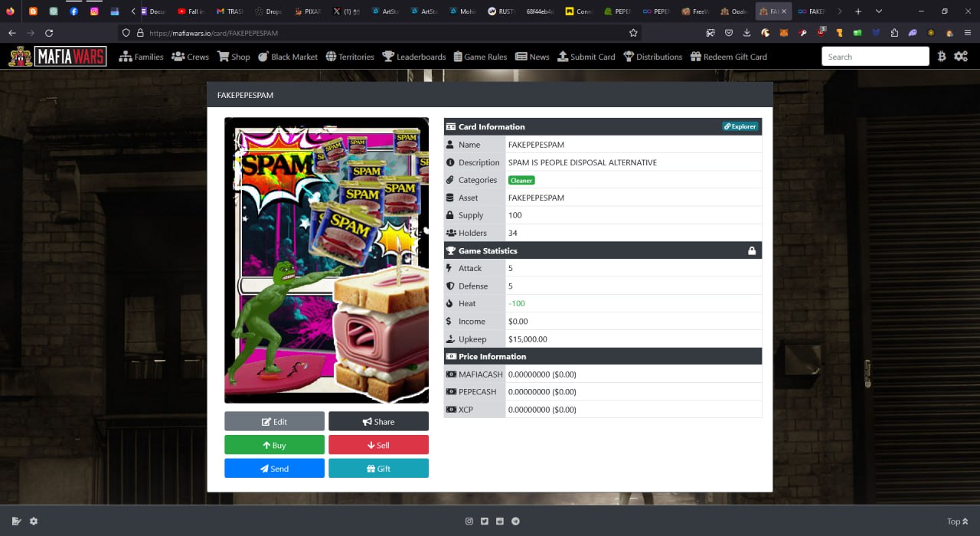Click the footer settings gear icon
This screenshot has height=536, width=980.
(34, 521)
